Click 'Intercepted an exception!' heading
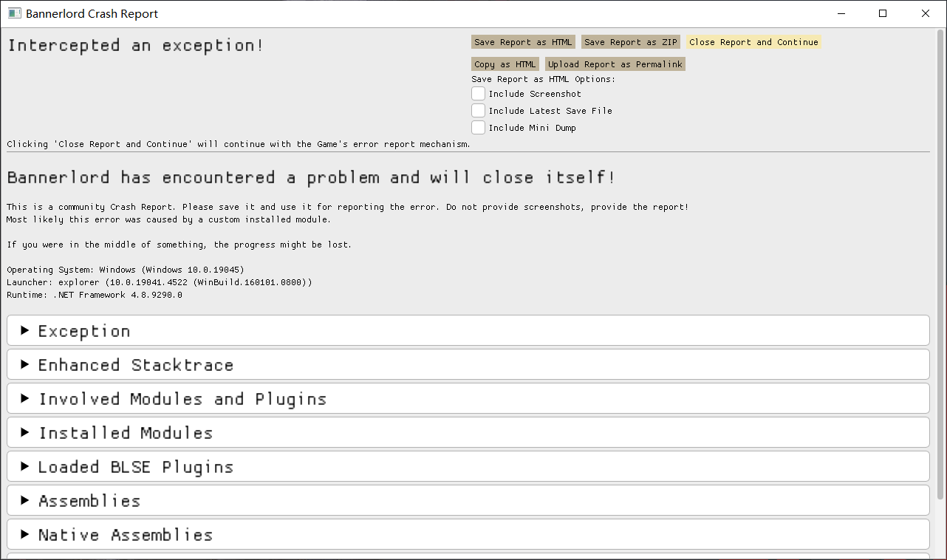This screenshot has height=560, width=947. pyautogui.click(x=135, y=45)
